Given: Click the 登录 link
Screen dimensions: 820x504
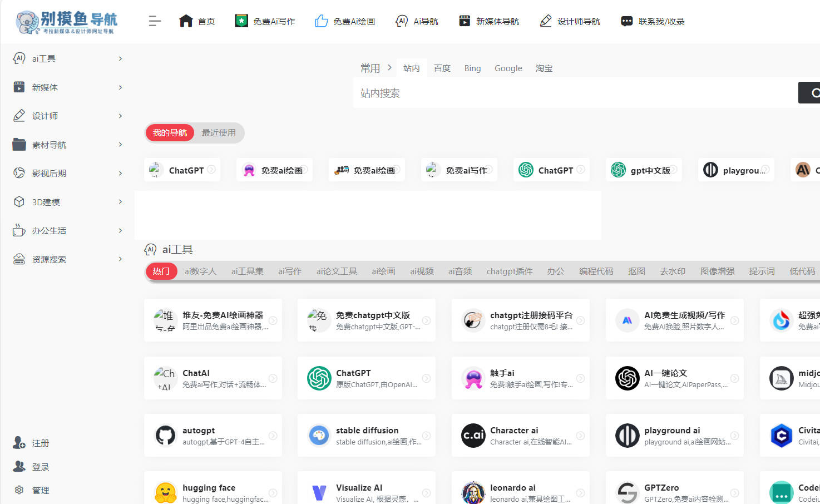Looking at the screenshot, I should click(x=41, y=466).
